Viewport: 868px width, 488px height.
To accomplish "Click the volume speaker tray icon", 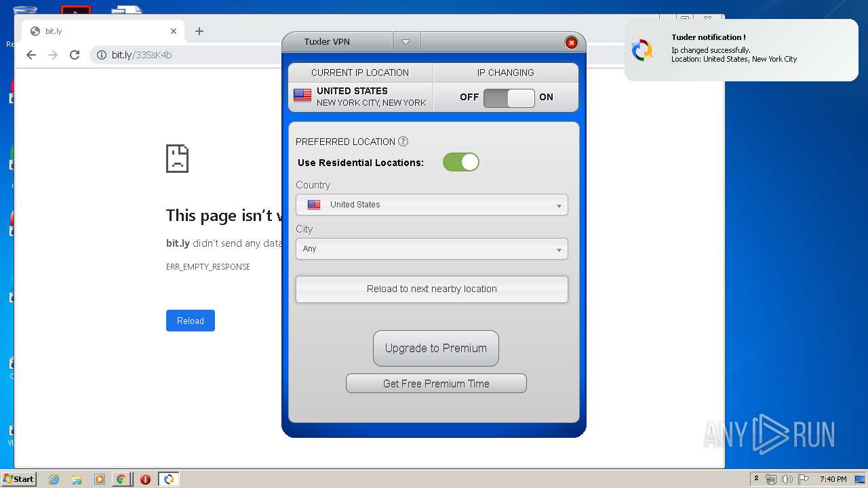I will [787, 479].
